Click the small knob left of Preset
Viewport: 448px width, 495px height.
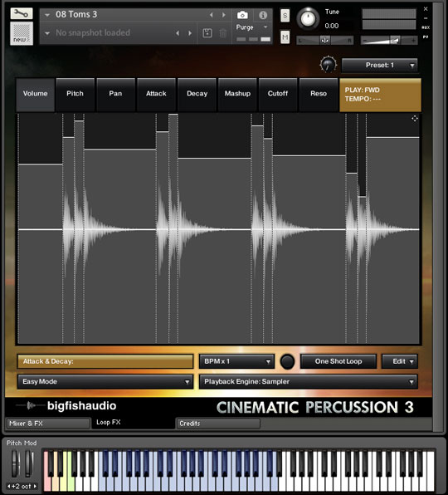tap(328, 65)
